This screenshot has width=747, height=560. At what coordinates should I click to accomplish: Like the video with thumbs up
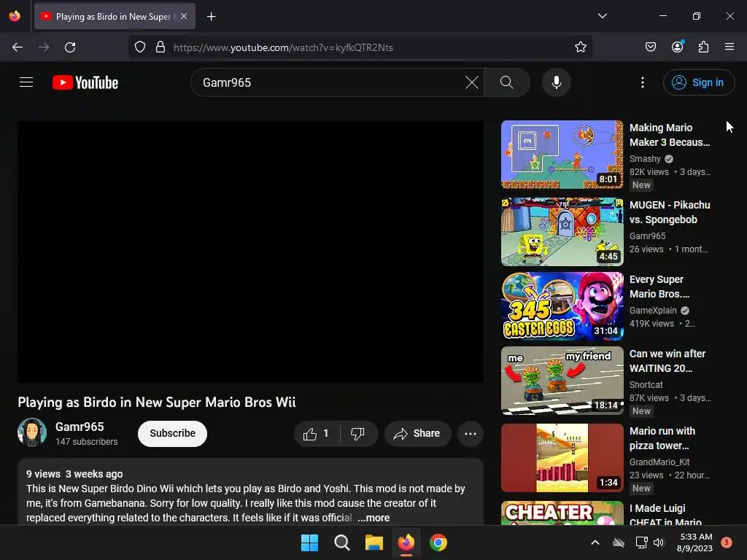point(317,433)
